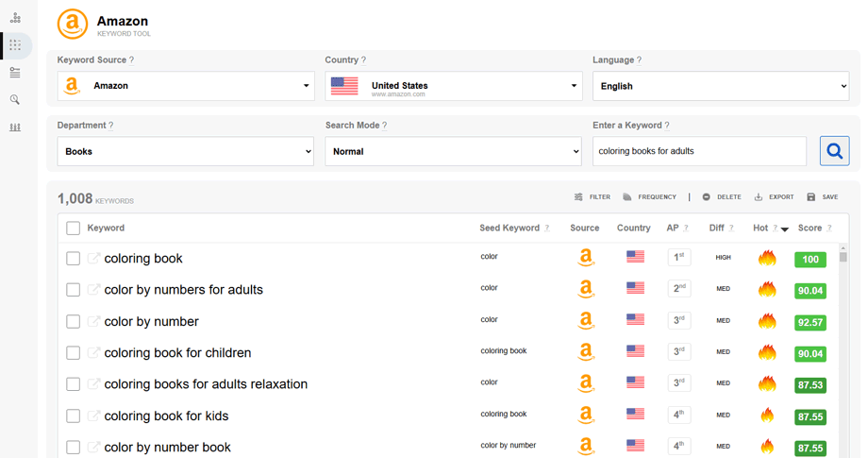
Task: Click Search Mode help question mark
Action: (x=384, y=126)
